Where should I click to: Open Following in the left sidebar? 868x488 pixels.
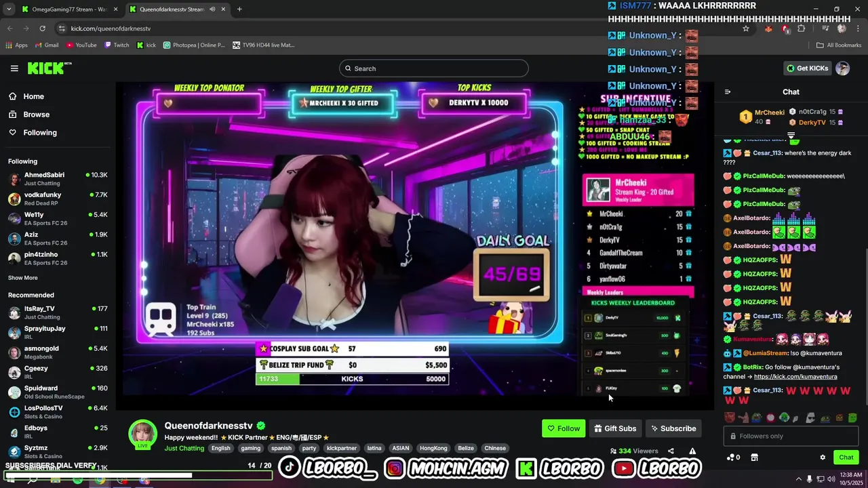pyautogui.click(x=40, y=133)
